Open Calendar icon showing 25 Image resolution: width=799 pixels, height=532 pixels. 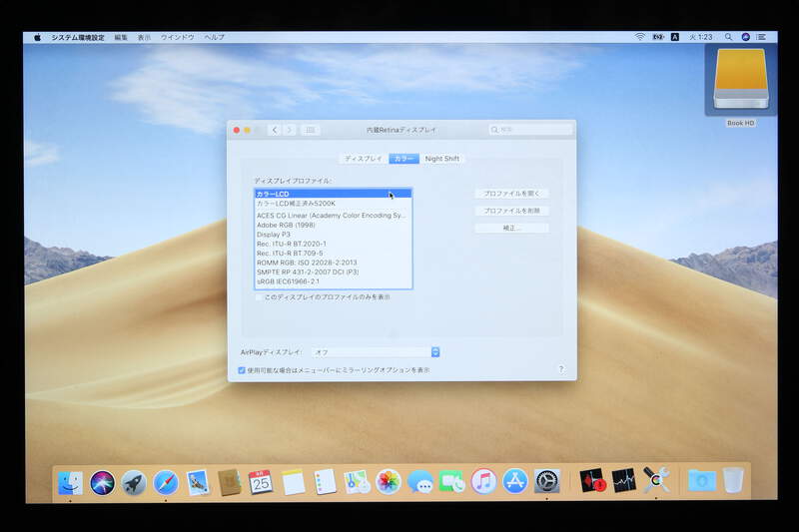click(261, 482)
